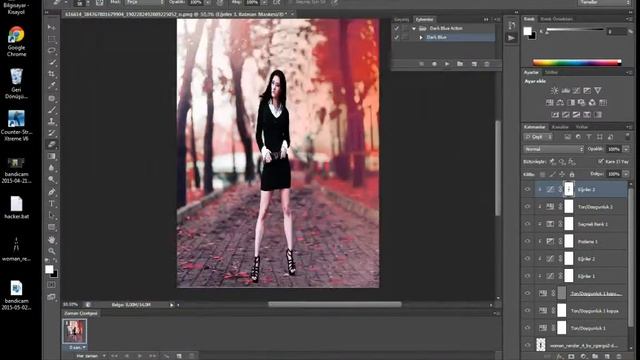The width and height of the screenshot is (640, 360).
Task: Open the Opaklık value dropdown arrow
Action: coord(626,149)
